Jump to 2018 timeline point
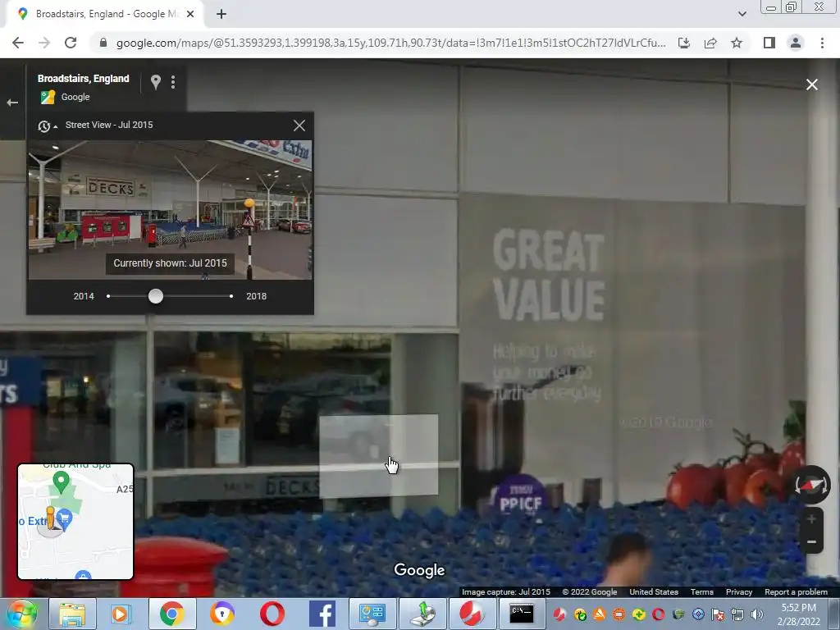Viewport: 840px width, 630px height. 231,296
